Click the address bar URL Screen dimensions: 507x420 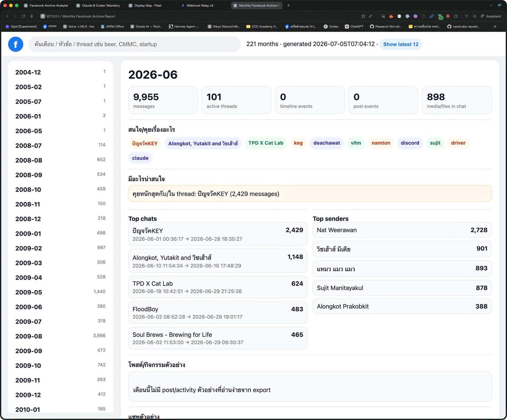pyautogui.click(x=81, y=16)
